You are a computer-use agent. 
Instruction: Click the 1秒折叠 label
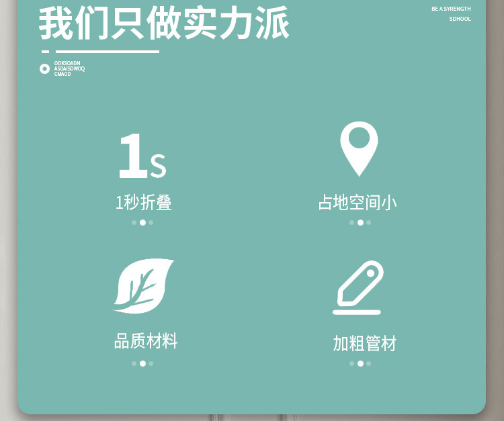point(143,202)
